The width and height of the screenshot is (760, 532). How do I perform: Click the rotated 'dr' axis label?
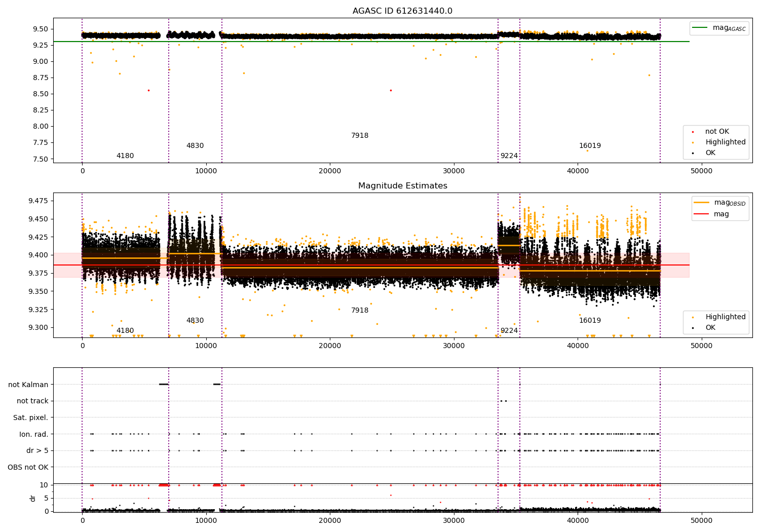[x=33, y=498]
